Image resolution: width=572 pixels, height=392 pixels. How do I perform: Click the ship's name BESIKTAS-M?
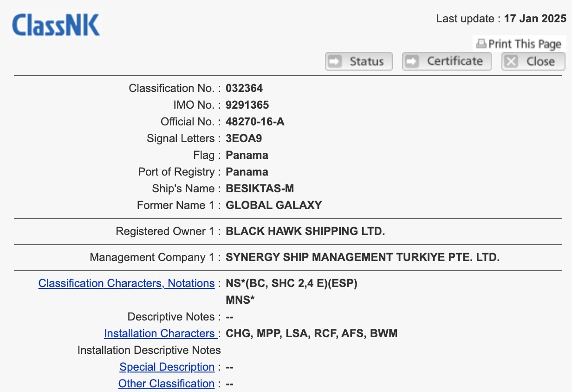coord(260,189)
